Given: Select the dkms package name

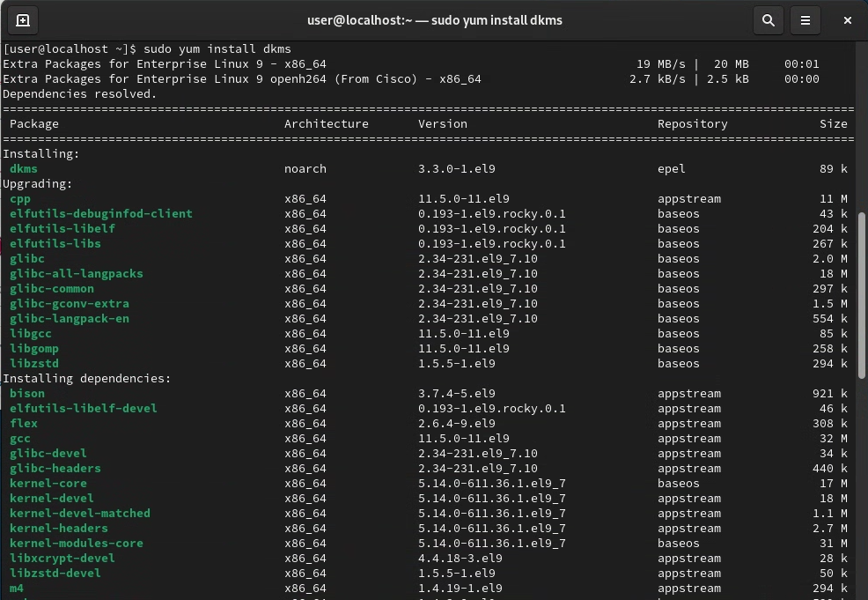Looking at the screenshot, I should (23, 168).
